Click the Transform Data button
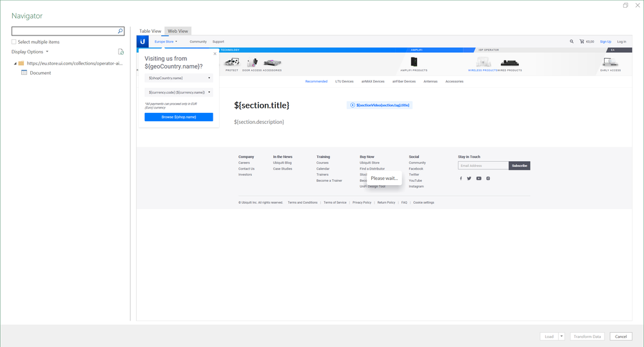The image size is (644, 347). pyautogui.click(x=587, y=336)
